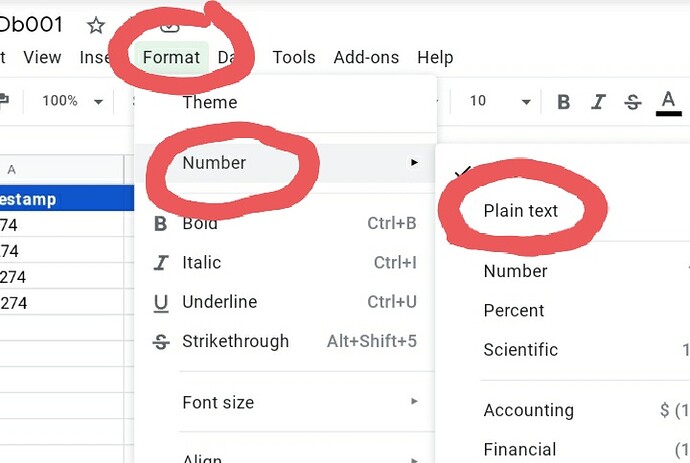Select Theme in the Format menu
This screenshot has height=463, width=690.
(x=210, y=102)
